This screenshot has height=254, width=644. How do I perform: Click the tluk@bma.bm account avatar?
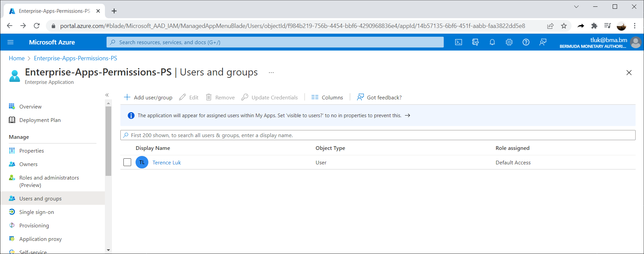pyautogui.click(x=636, y=42)
